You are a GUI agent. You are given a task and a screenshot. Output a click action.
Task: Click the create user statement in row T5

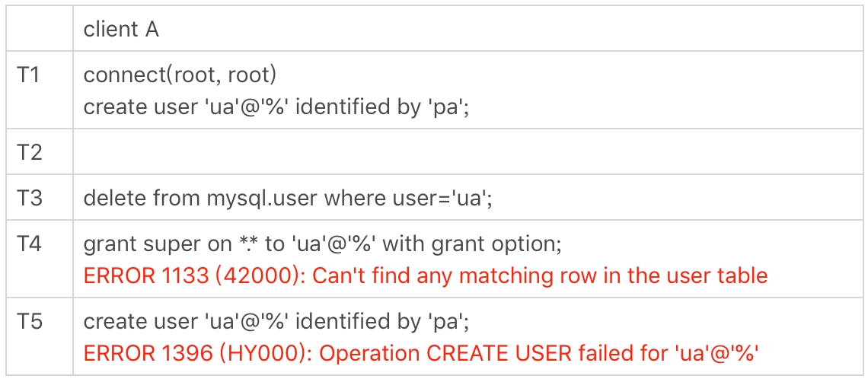276,322
